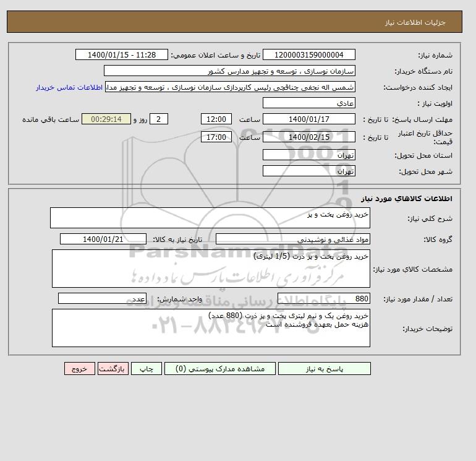This screenshot has height=461, width=476.
Task: Open اطلاعات تماس خریدار link
Action: tap(69, 87)
